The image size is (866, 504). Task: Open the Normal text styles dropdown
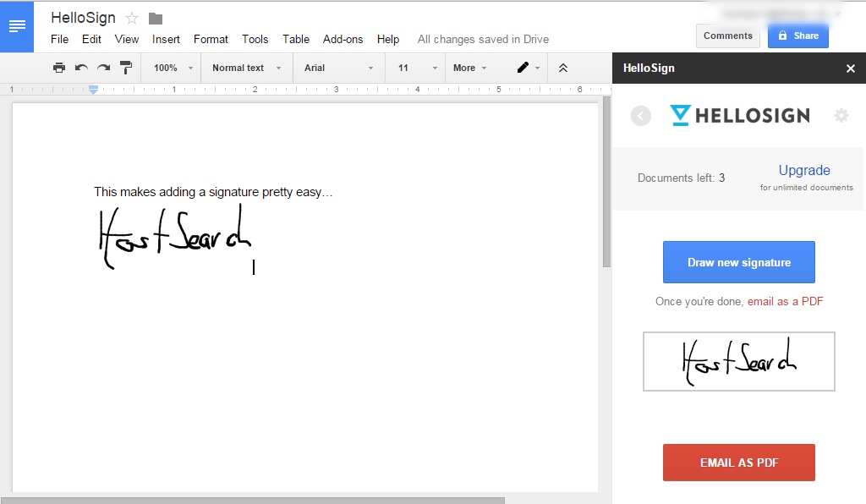(245, 68)
